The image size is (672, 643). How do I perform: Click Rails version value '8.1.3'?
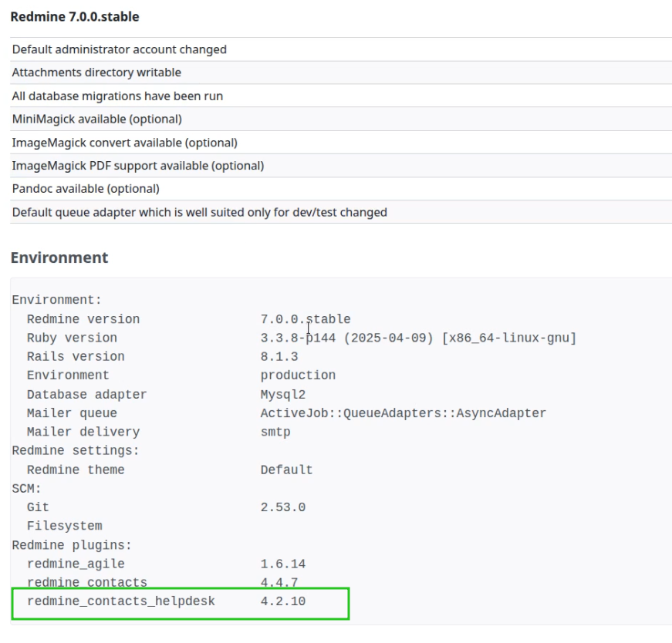click(279, 356)
